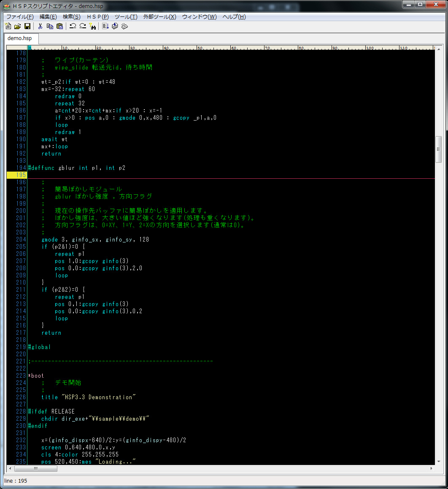Click the 'await wt' line
Viewport: 448px width, 489px height.
54,140
